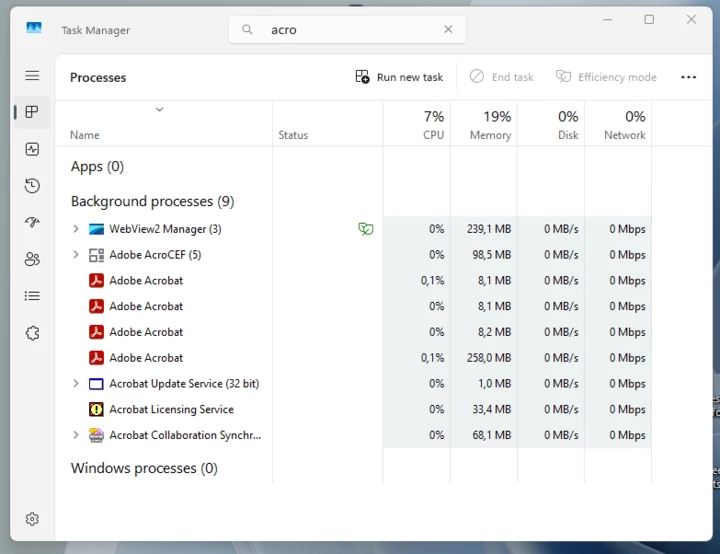Screen dimensions: 720x554
Task: Expand the Acrobat Update Service group
Action: coord(76,383)
